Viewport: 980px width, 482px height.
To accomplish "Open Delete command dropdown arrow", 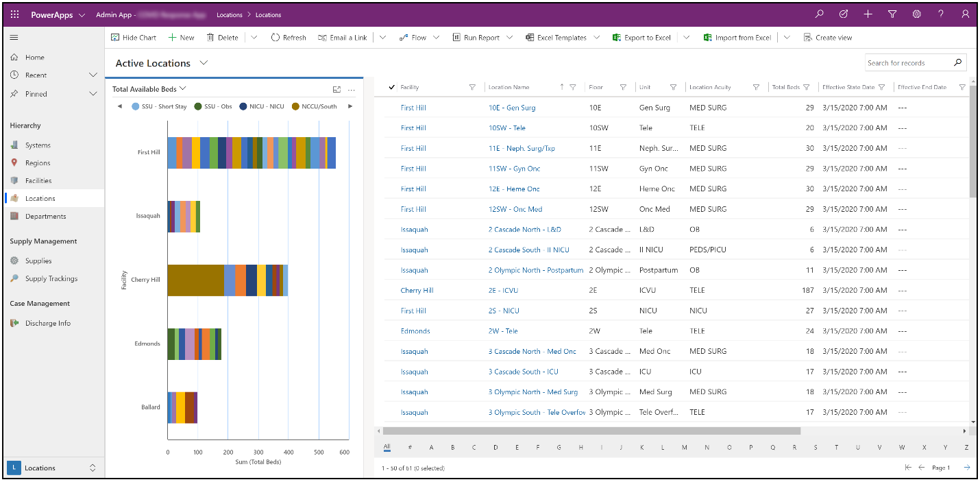I will coord(254,38).
